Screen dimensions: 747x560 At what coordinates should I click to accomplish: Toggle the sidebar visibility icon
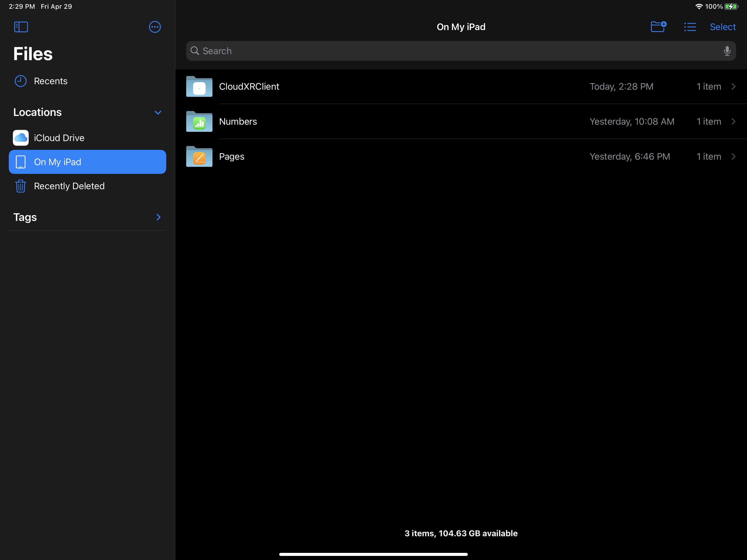21,27
